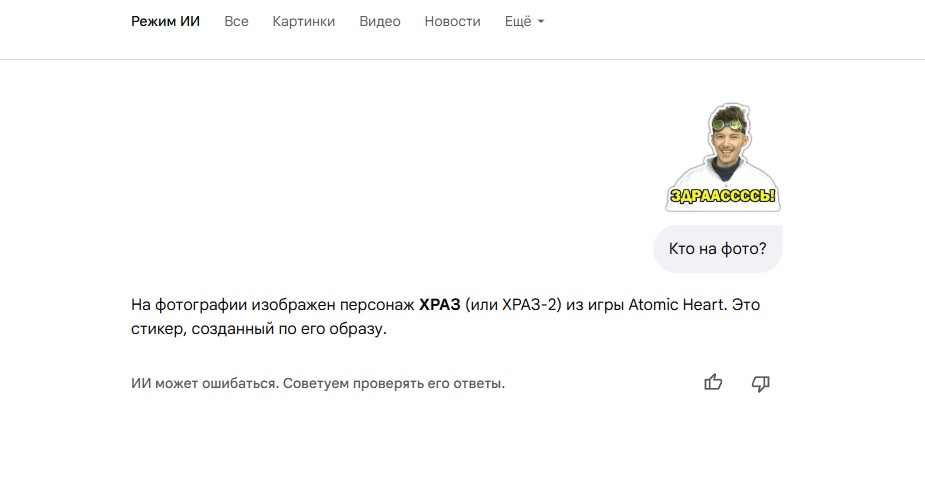Open the Картинки tab

(x=304, y=21)
